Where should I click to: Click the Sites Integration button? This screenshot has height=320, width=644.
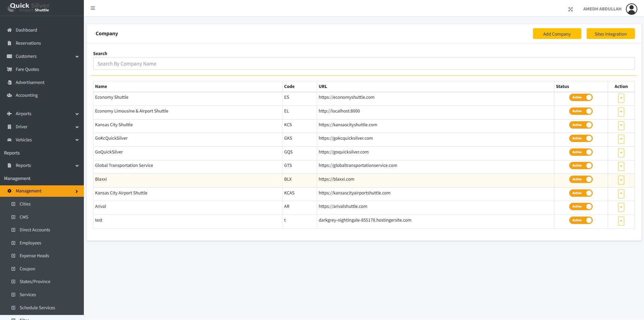tap(610, 34)
